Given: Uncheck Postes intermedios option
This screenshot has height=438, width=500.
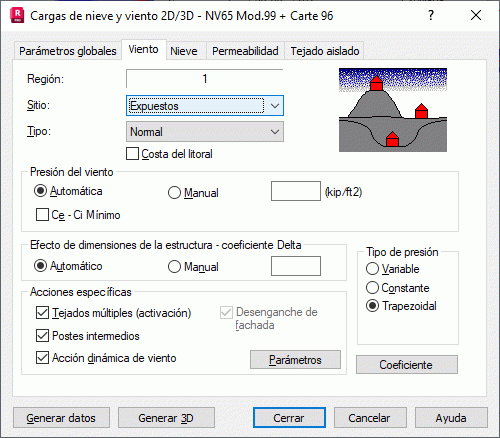Looking at the screenshot, I should click(x=42, y=336).
